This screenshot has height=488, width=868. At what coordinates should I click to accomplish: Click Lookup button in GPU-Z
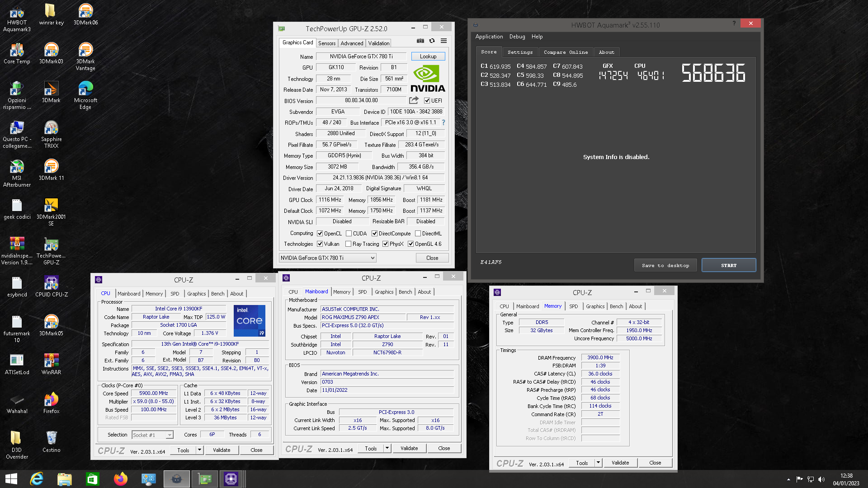click(428, 56)
